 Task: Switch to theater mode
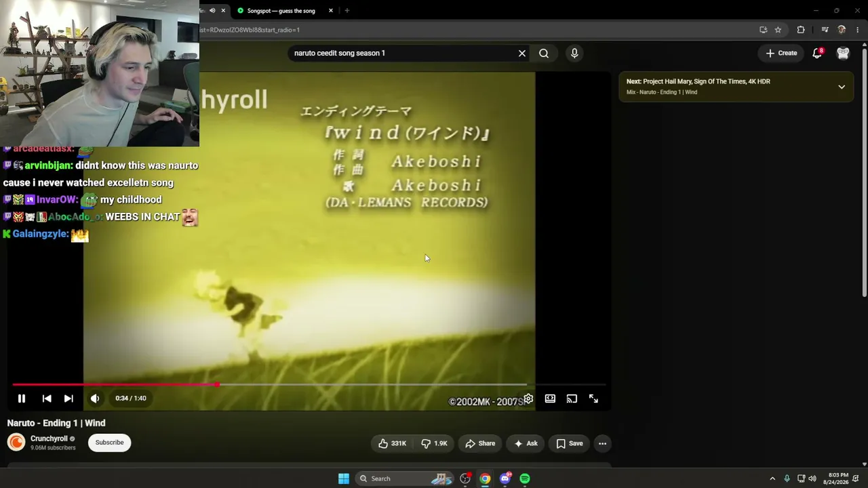550,399
